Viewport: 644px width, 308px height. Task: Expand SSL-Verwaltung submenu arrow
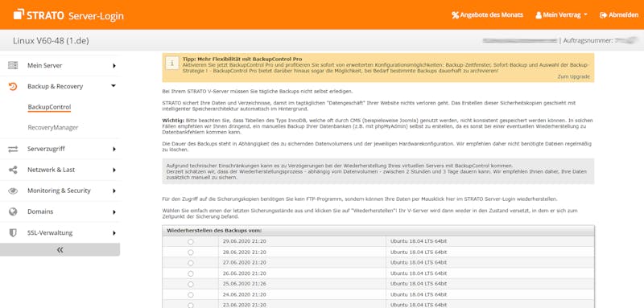coord(114,233)
